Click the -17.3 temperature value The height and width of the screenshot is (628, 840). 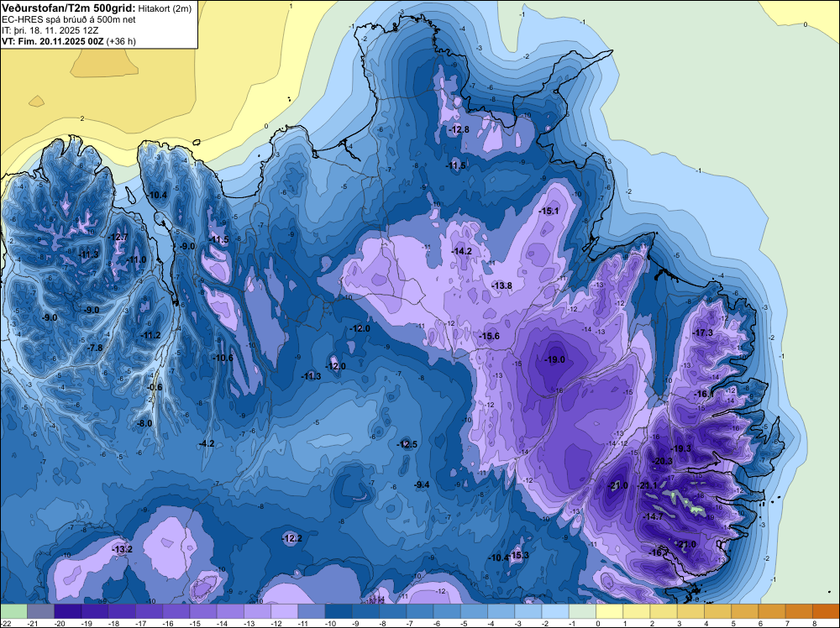pos(703,332)
